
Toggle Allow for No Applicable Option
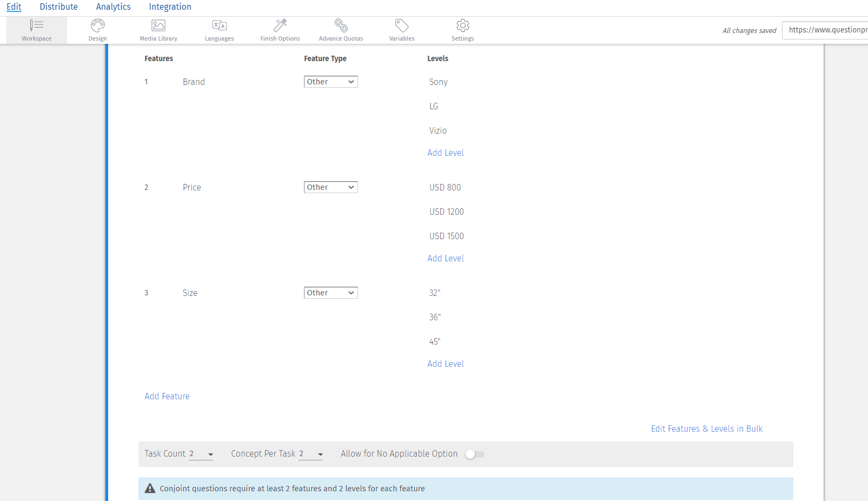475,454
